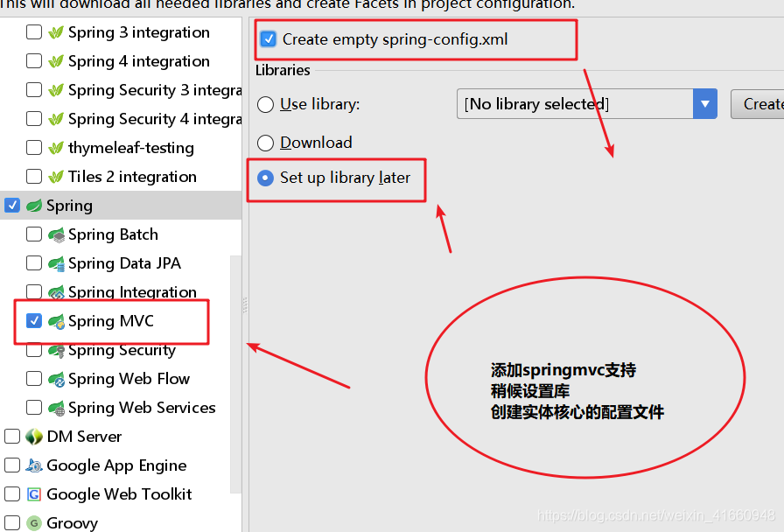Select the Groovy row label
The height and width of the screenshot is (532, 784).
point(72,523)
